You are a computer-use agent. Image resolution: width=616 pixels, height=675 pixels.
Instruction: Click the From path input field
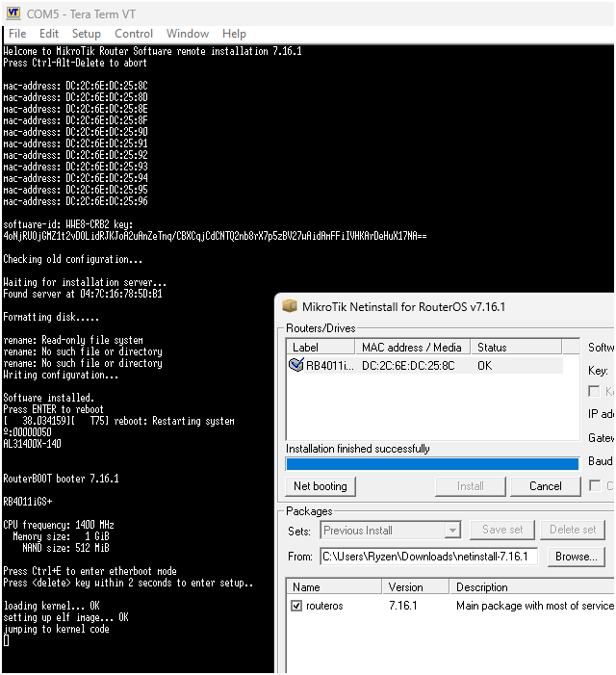click(429, 557)
